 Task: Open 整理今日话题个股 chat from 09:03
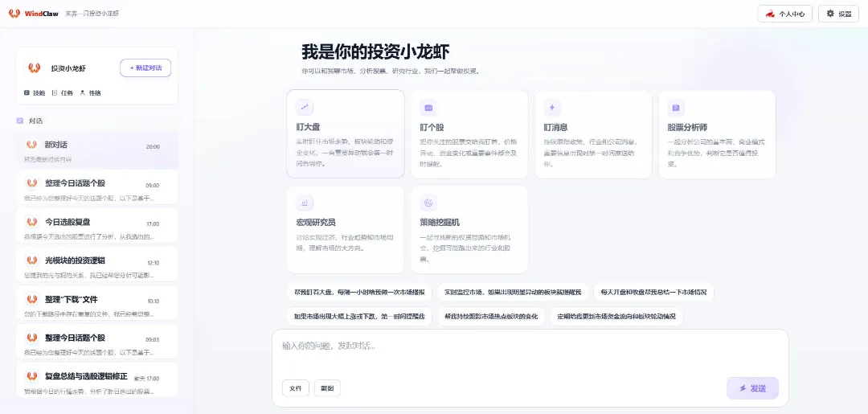click(97, 343)
